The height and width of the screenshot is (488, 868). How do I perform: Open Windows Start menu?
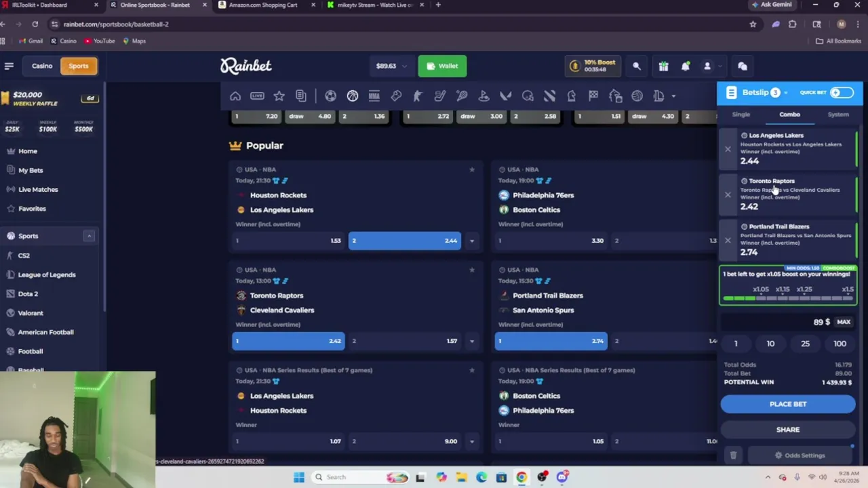(x=299, y=477)
